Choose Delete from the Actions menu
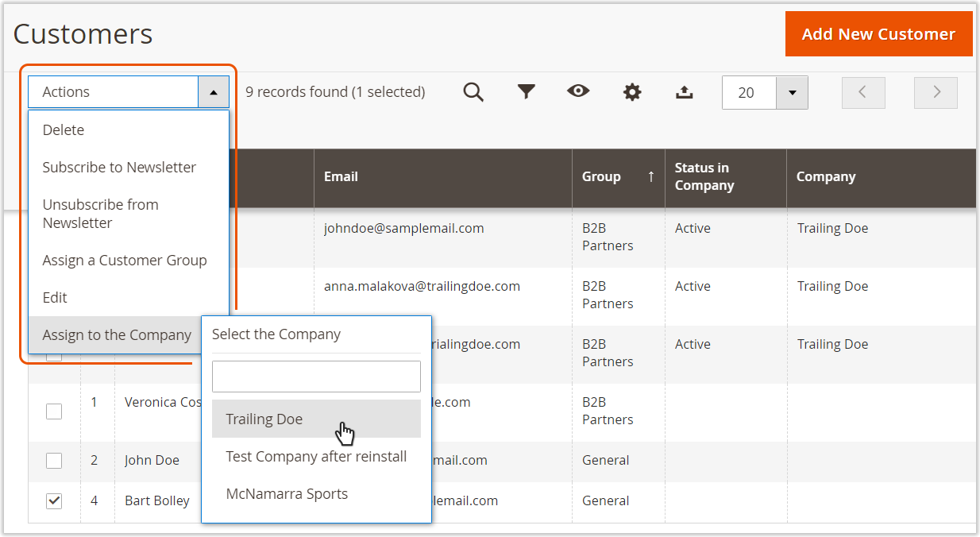The width and height of the screenshot is (980, 537). pos(129,129)
